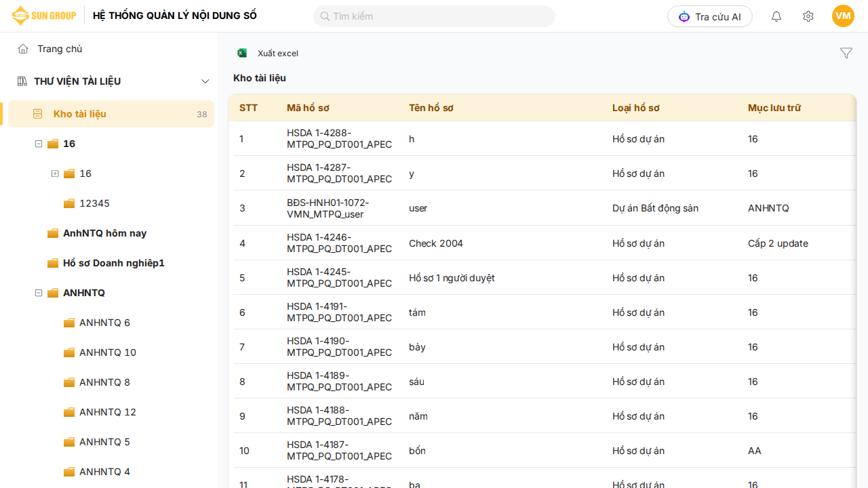Click into the Tìm kiếm search field
Viewport: 868px width, 488px height.
(434, 16)
